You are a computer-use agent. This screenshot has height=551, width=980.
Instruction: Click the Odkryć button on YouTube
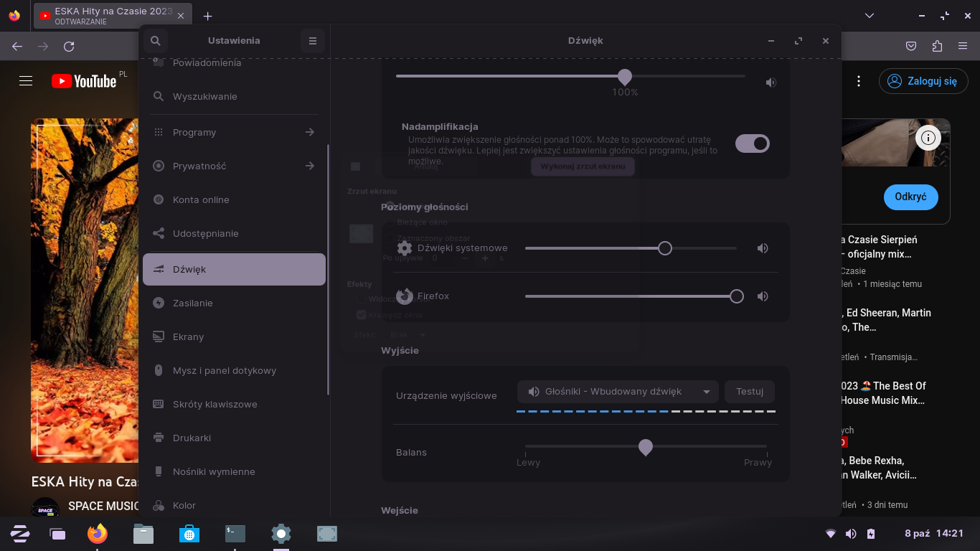911,197
